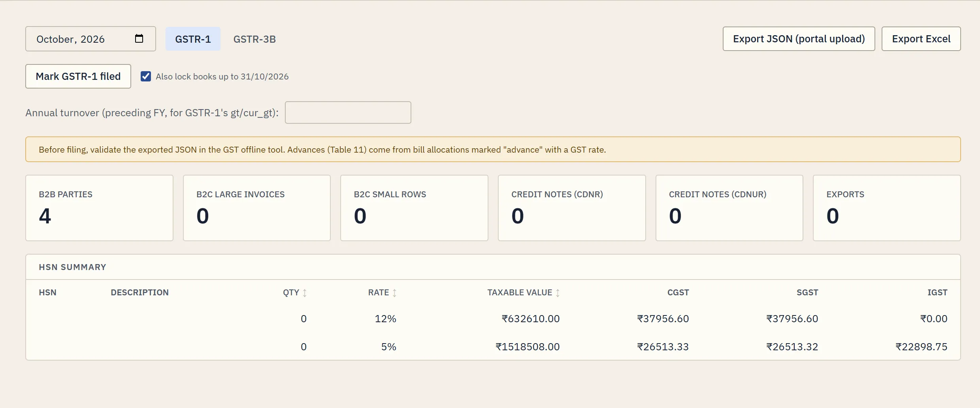This screenshot has width=980, height=408.
Task: Select the B2B Parties card
Action: [99, 208]
